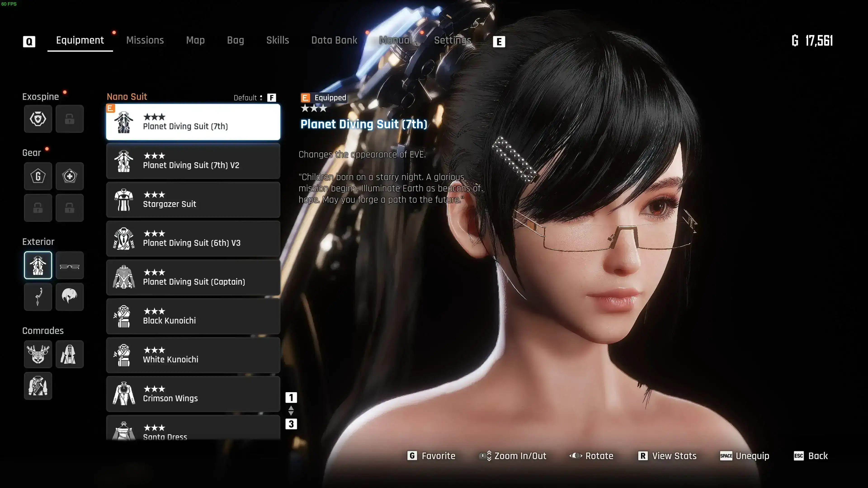
Task: Open the Settings tab
Action: 453,40
